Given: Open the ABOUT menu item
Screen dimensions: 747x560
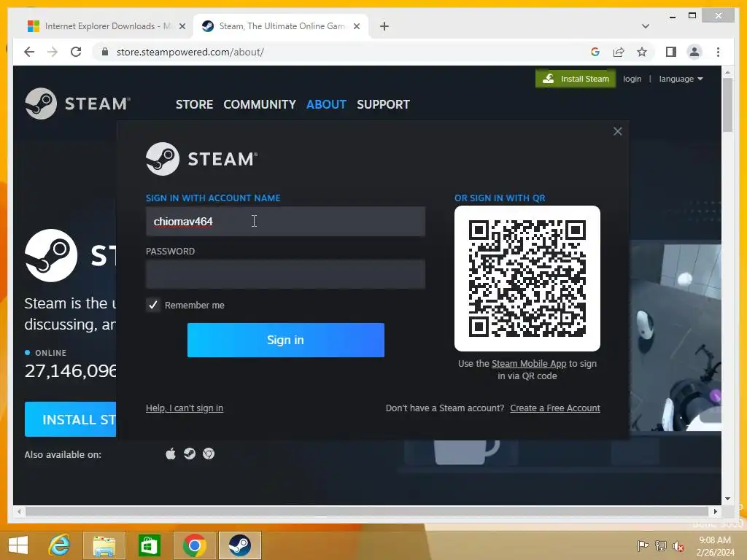Looking at the screenshot, I should click(x=326, y=104).
